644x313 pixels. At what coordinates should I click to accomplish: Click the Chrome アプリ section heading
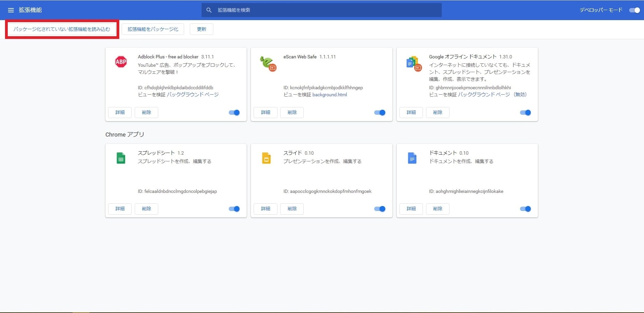pyautogui.click(x=125, y=135)
